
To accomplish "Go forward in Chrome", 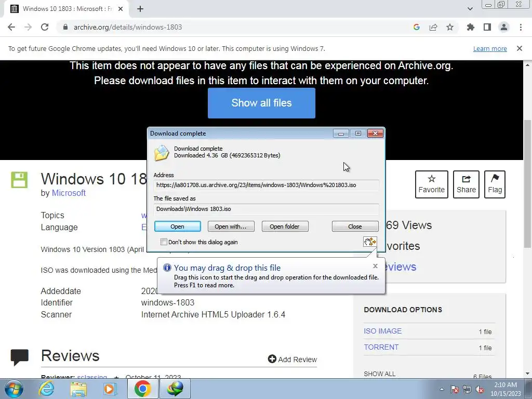I will coord(28,27).
